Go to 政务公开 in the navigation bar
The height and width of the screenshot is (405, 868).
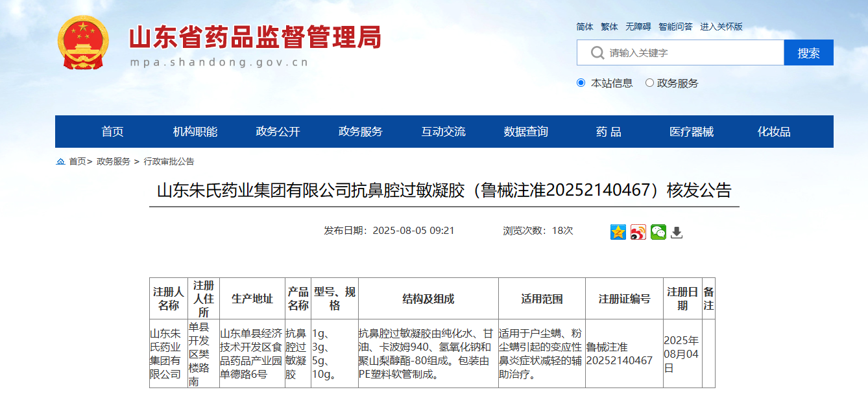point(278,132)
